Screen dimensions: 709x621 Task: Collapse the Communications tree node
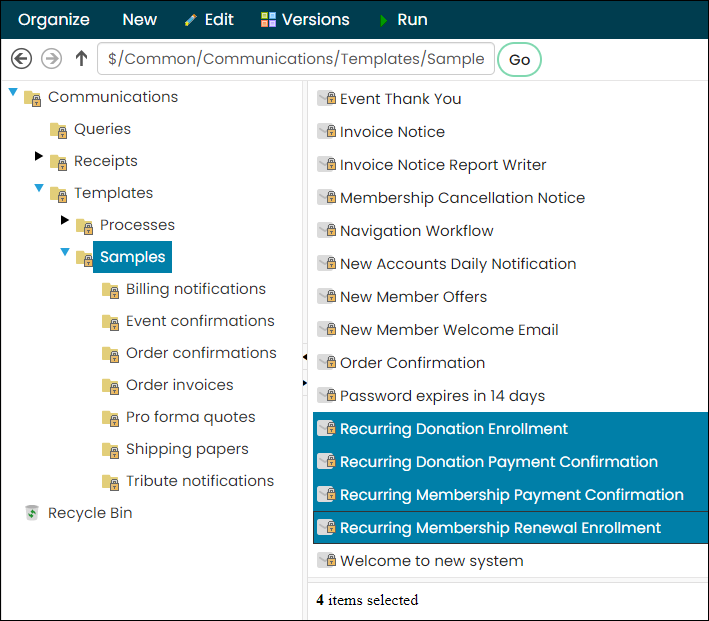(13, 92)
